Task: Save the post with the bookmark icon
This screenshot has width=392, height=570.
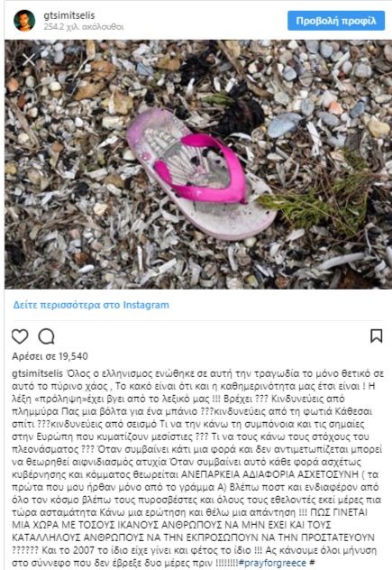Action: pyautogui.click(x=377, y=336)
